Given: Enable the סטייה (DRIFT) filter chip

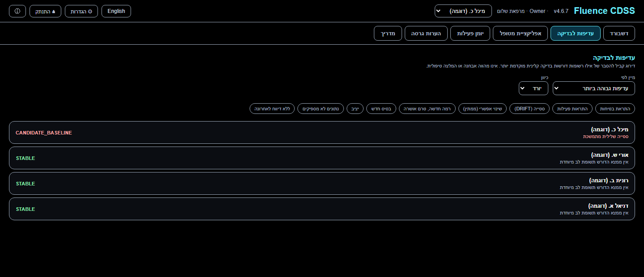Looking at the screenshot, I should coord(530,109).
